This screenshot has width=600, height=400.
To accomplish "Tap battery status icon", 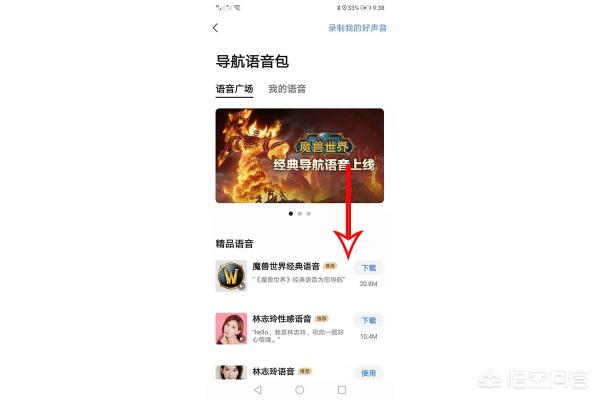I will coord(365,8).
